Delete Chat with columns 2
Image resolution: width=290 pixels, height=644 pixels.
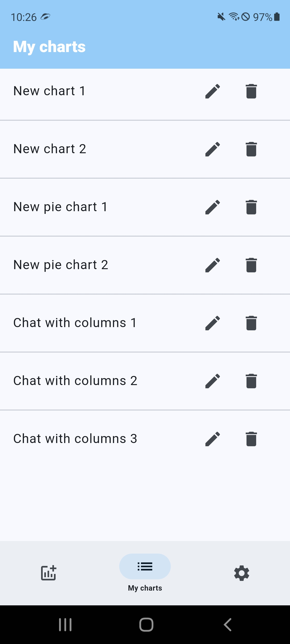point(251,381)
